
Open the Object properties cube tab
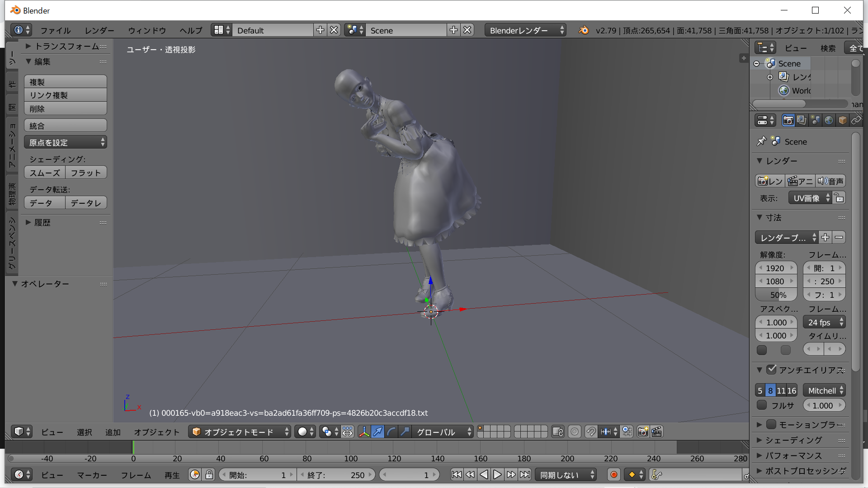click(842, 120)
